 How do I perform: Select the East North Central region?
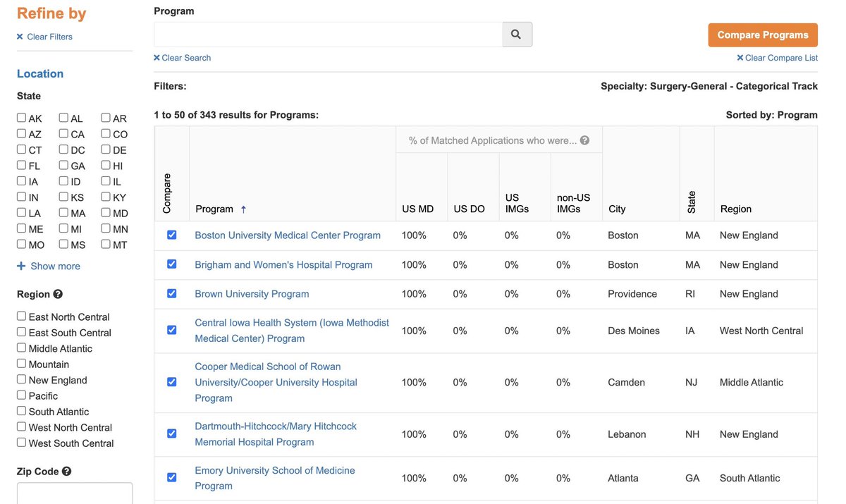[21, 316]
